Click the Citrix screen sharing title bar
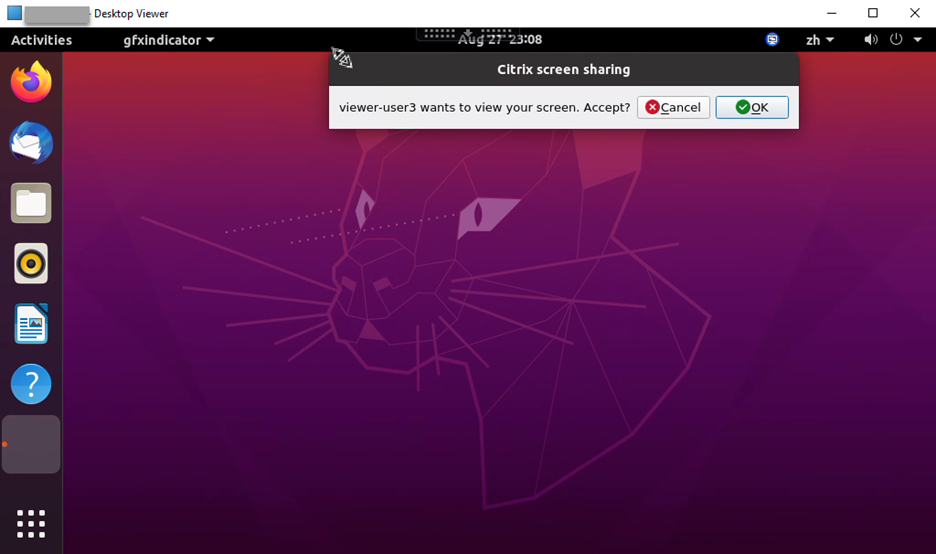 point(564,69)
